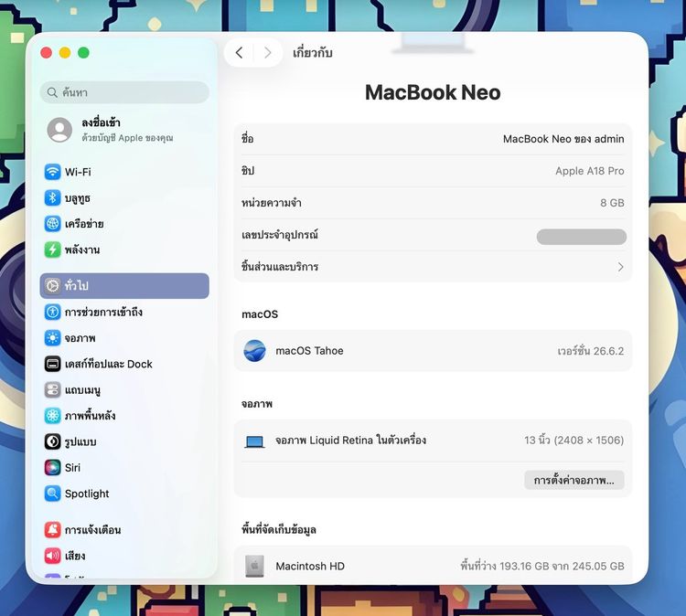Open Desktop & Dock (เดสก์ท็อปและ Dock) icon
The image size is (686, 616).
click(52, 364)
